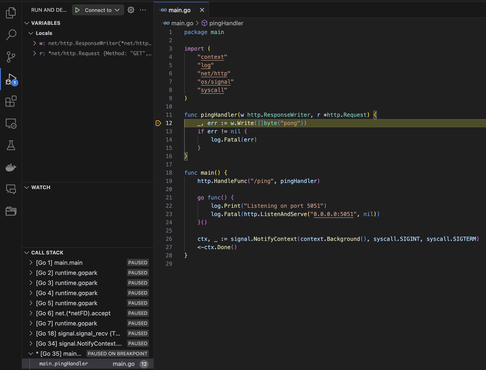Image resolution: width=486 pixels, height=370 pixels.
Task: Click the "log" import link
Action: coord(206,65)
